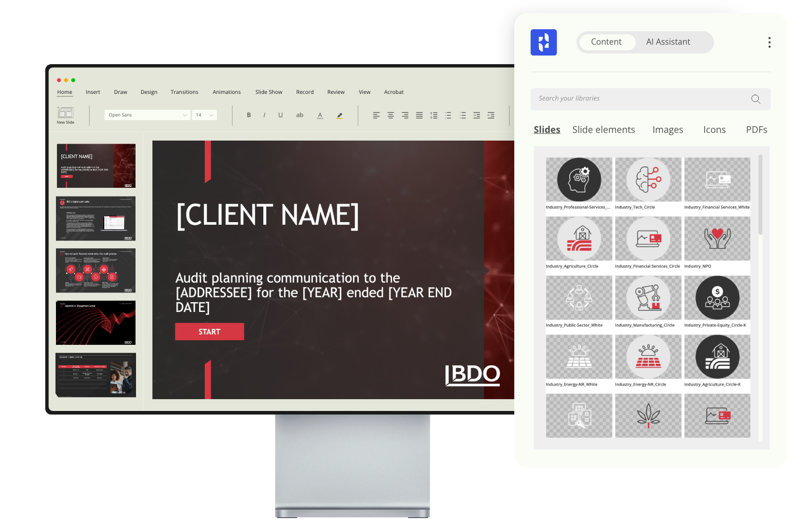
Task: Select the text highlight color pen
Action: (x=339, y=115)
